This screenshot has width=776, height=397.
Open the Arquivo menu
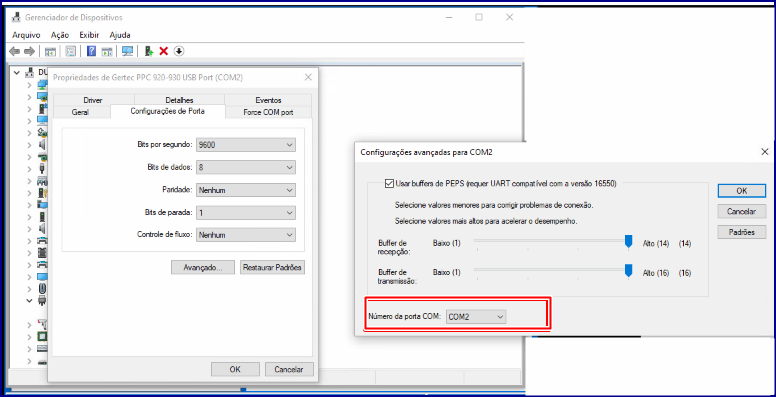pos(26,35)
